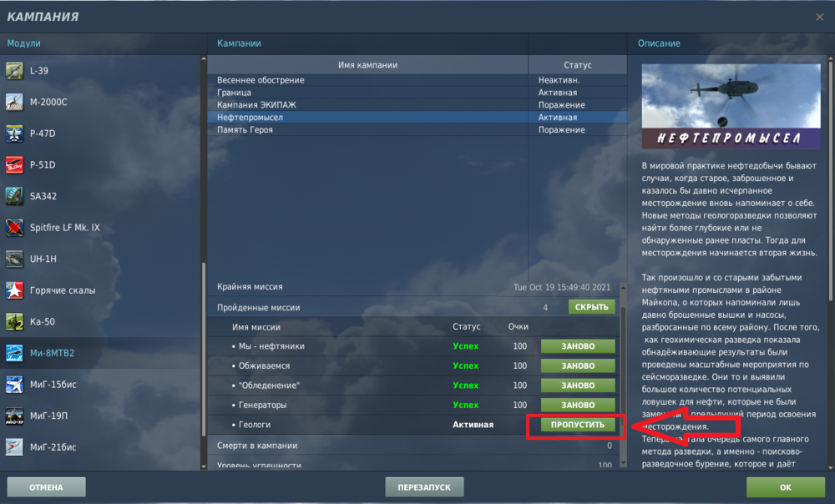
Task: Click the Геологи mission name
Action: coord(255,425)
